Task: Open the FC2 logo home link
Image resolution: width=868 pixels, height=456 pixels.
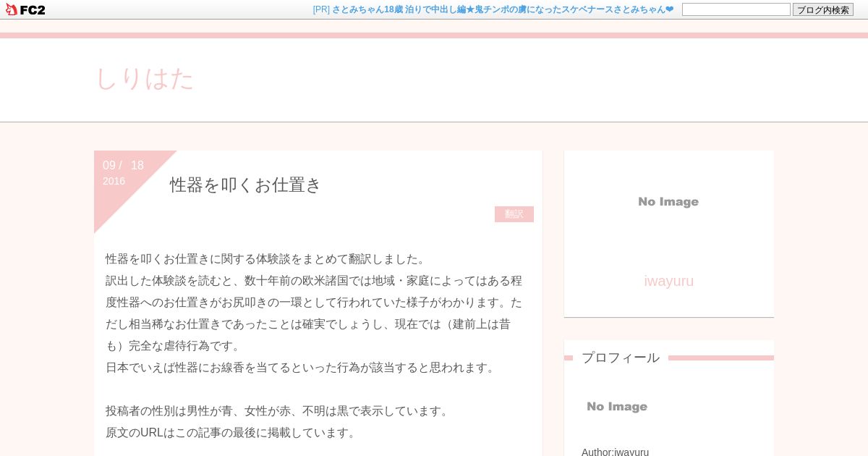Action: tap(25, 9)
